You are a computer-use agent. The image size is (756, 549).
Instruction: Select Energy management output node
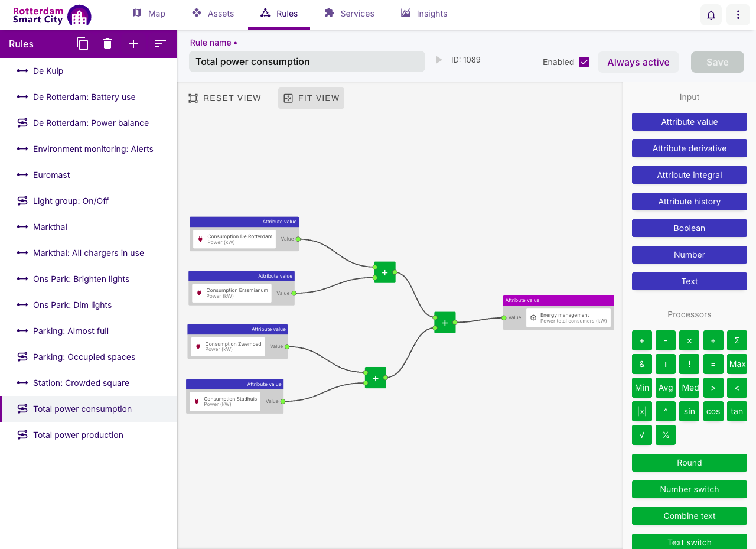pos(559,313)
